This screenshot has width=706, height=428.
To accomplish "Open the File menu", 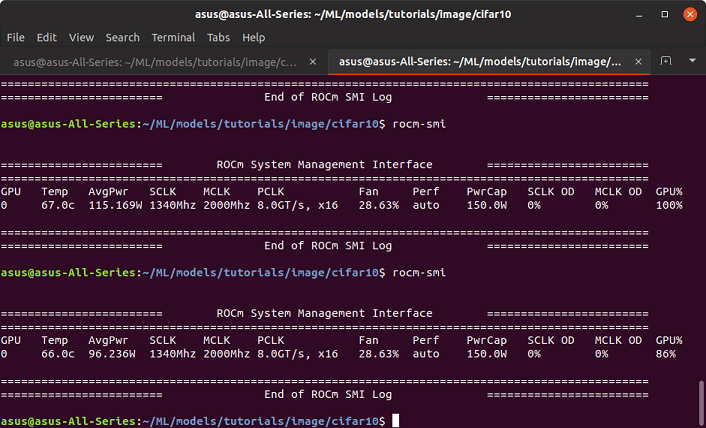I will [16, 38].
